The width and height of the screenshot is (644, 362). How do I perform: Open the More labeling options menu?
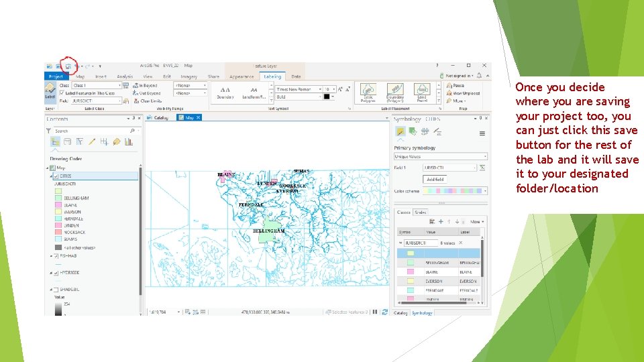pos(456,101)
